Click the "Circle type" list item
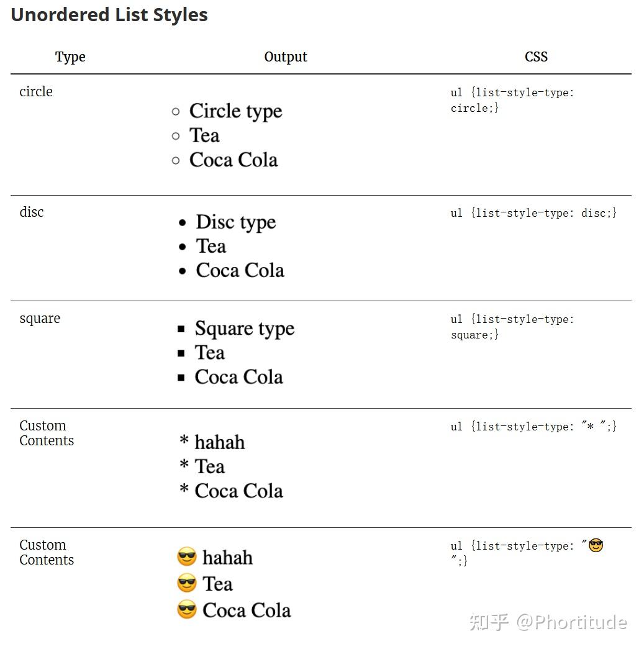This screenshot has width=644, height=649. click(x=235, y=111)
